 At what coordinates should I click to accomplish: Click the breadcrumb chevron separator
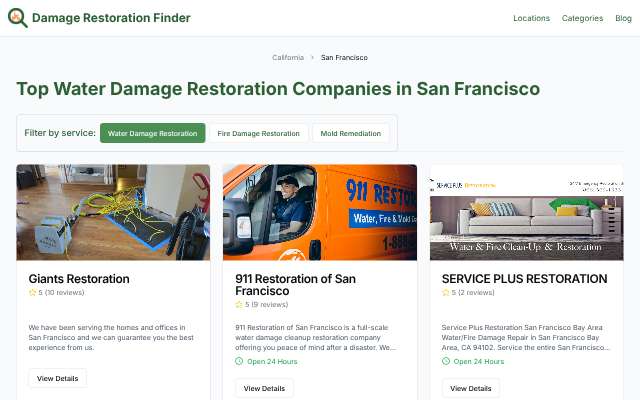312,58
